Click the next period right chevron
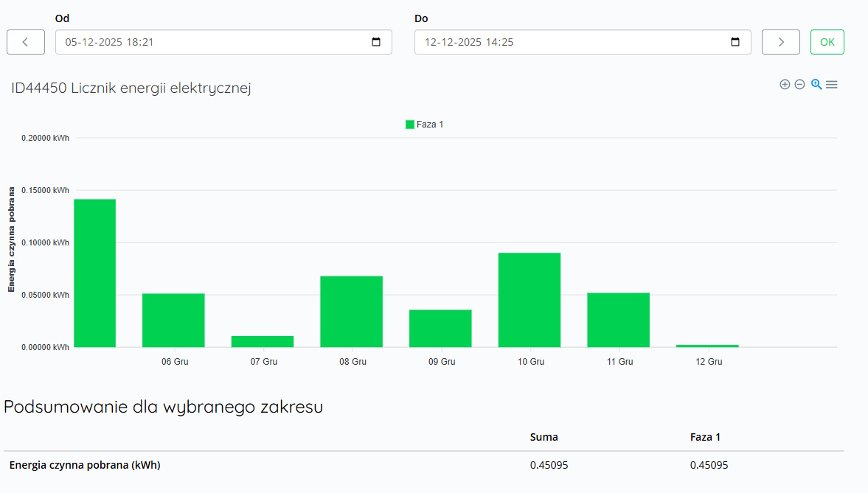Image resolution: width=868 pixels, height=493 pixels. 780,42
